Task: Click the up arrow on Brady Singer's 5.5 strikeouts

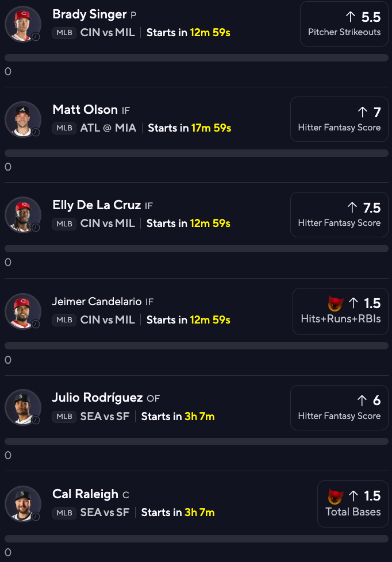Action: pos(351,17)
